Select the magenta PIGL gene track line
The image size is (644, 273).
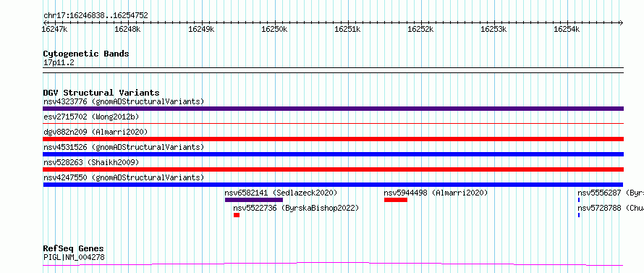point(334,264)
